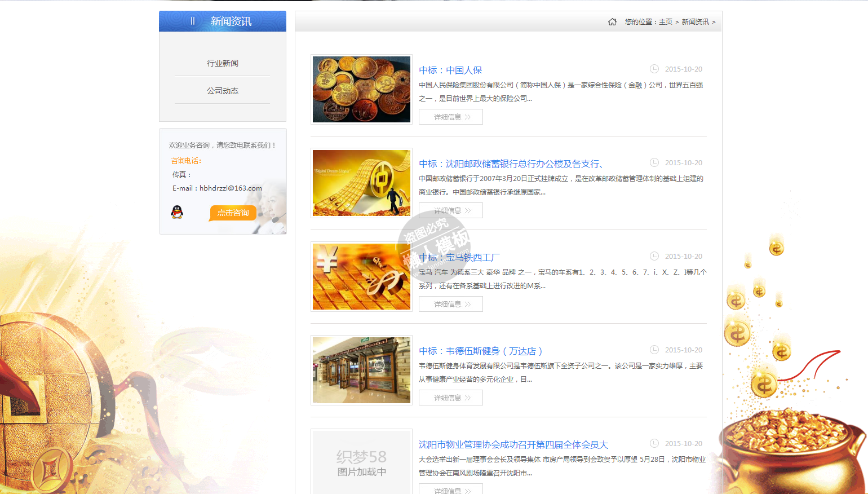This screenshot has height=494, width=868.
Task: Click clock icon beside 沈阳市物业管理协会 date
Action: (x=654, y=443)
